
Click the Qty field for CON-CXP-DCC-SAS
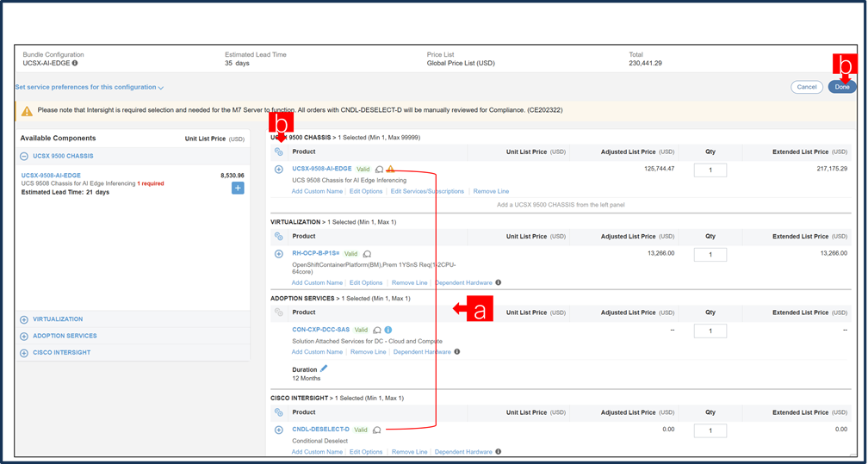[x=710, y=331]
